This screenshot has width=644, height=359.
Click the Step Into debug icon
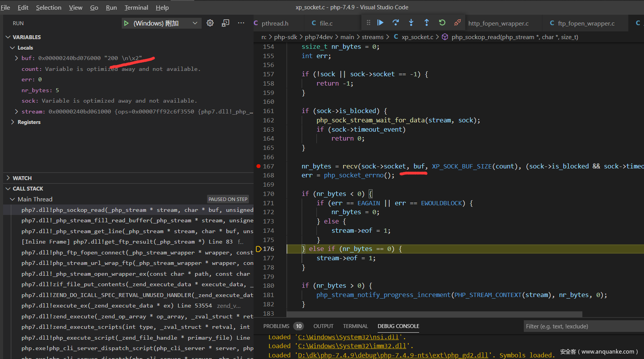(x=411, y=23)
